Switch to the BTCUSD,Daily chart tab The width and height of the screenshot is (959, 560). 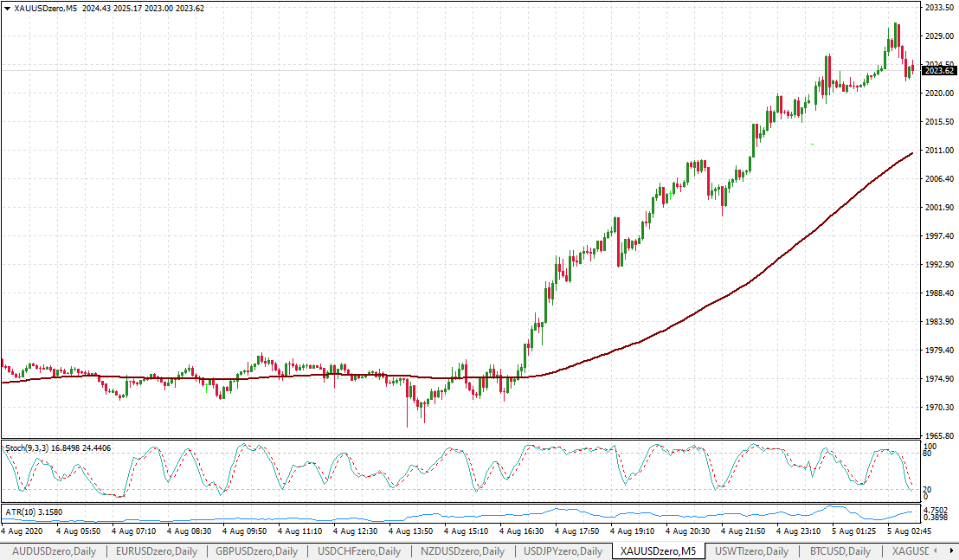[840, 550]
